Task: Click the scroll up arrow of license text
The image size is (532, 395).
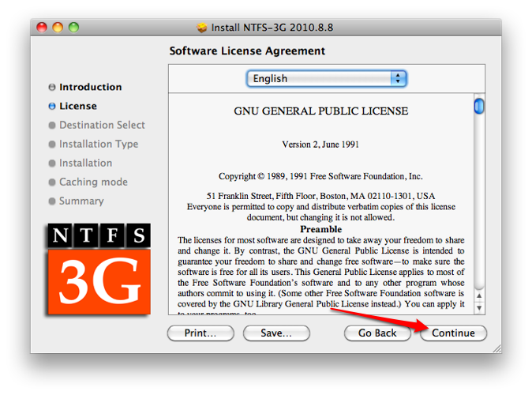Action: point(479,295)
